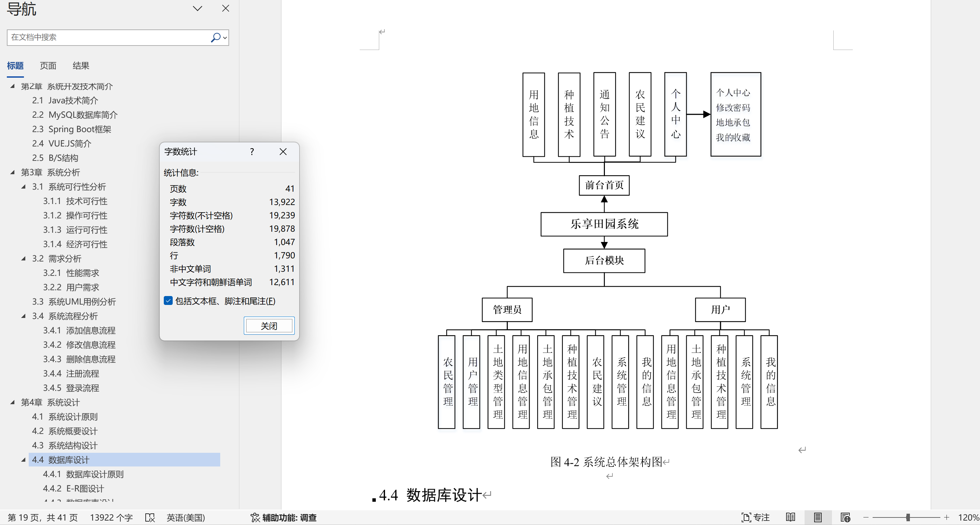The image size is (980, 525).
Task: Collapse the 3.1 系统可行性分析 heading
Action: pos(24,187)
